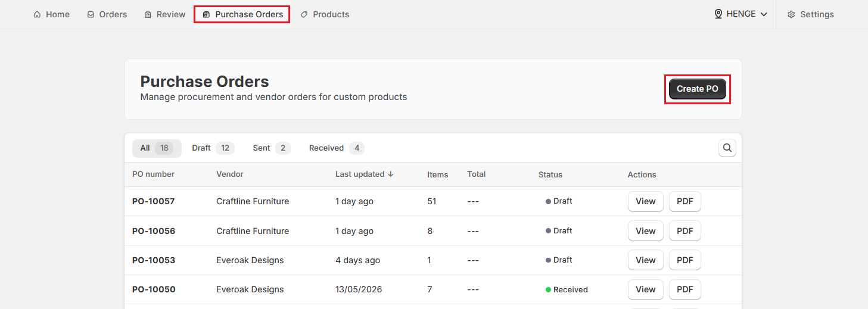Open the Products menu item
This screenshot has height=309, width=868.
point(325,14)
